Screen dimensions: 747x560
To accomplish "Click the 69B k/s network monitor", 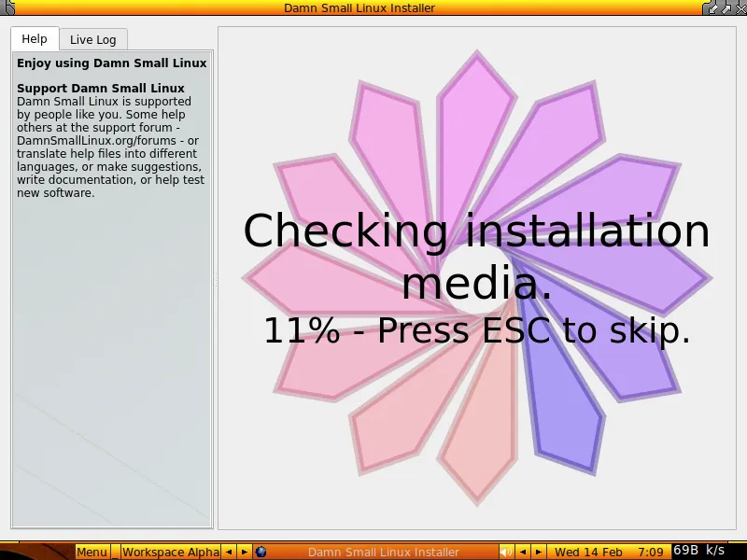I will tap(699, 550).
